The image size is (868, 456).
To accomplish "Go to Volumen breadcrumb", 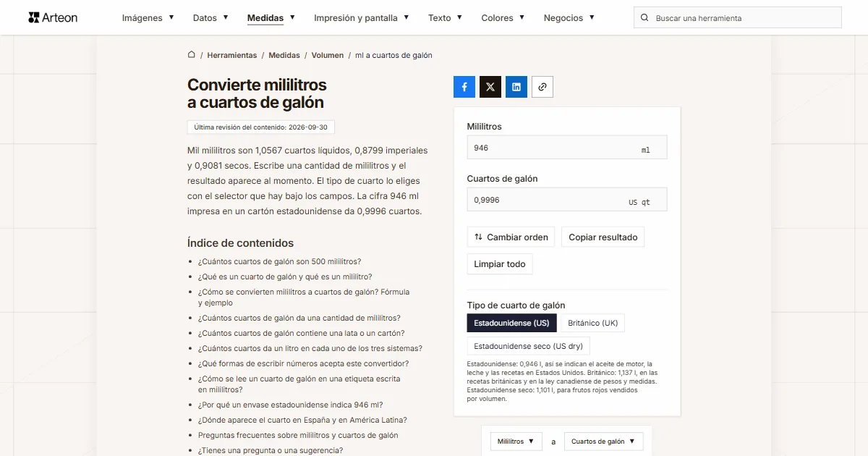I will pyautogui.click(x=328, y=55).
